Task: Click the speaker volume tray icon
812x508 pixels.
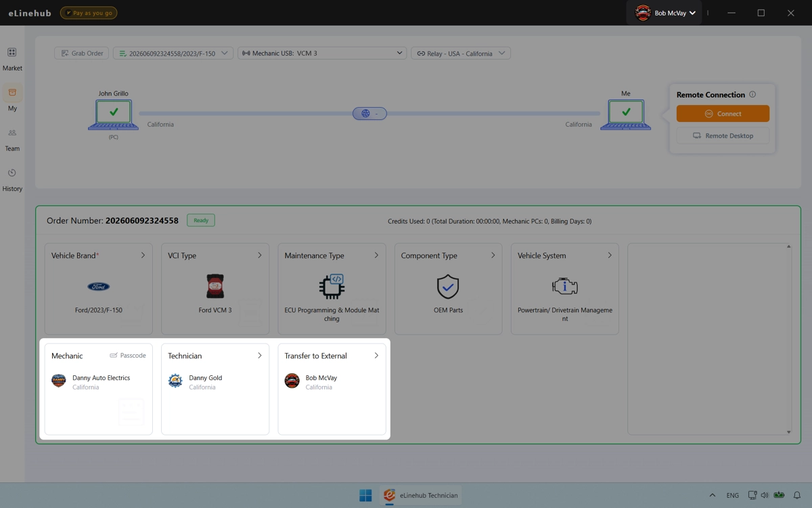Action: tap(765, 495)
